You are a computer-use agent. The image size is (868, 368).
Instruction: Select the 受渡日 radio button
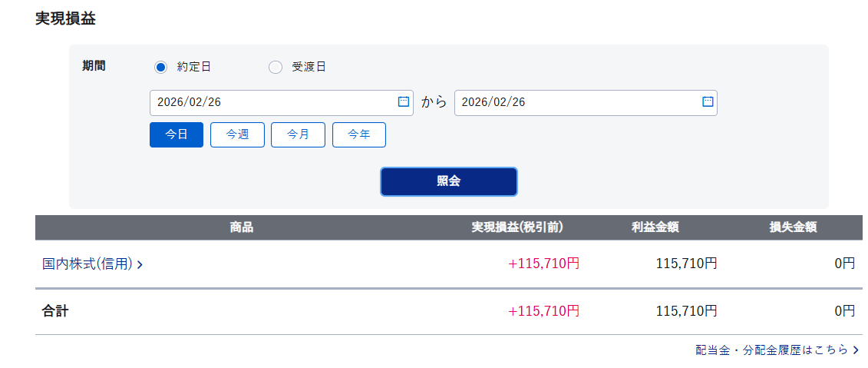pyautogui.click(x=276, y=67)
